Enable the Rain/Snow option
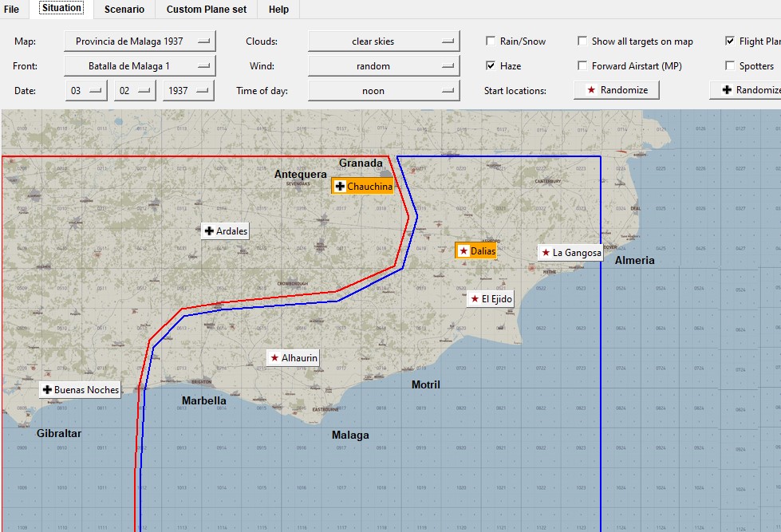Image resolution: width=781 pixels, height=532 pixels. coord(491,40)
